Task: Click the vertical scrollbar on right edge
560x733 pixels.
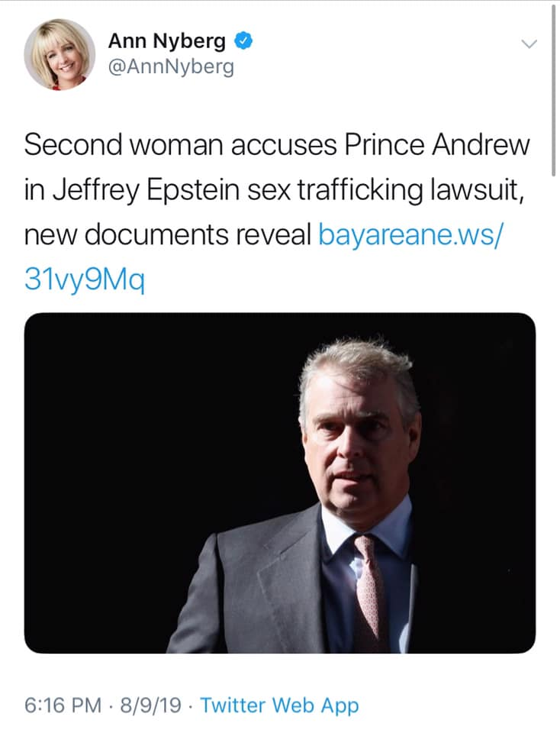Action: [553, 89]
